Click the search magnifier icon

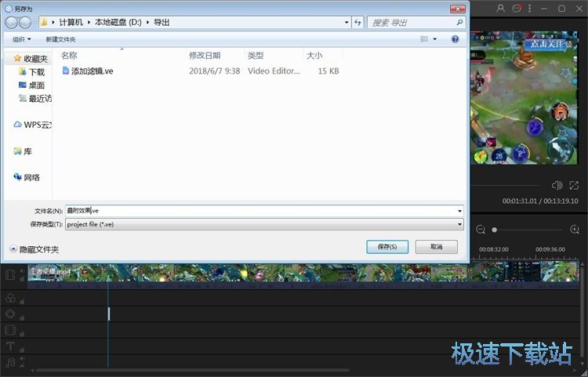[459, 23]
